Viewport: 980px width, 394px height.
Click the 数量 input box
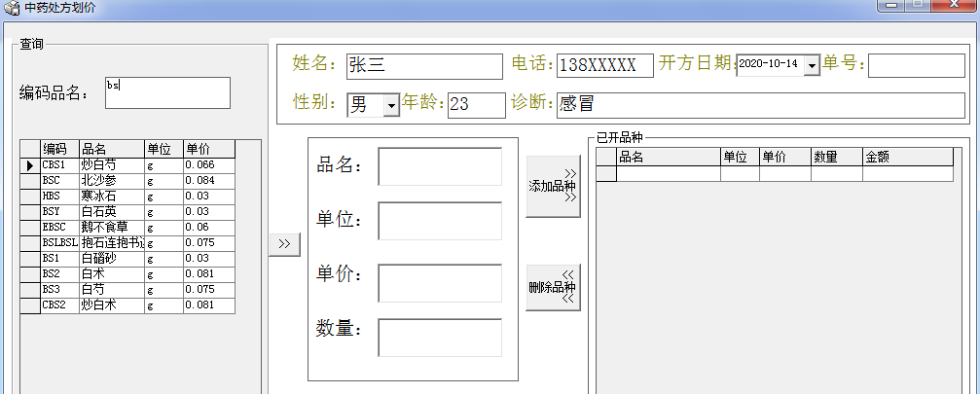pos(440,338)
